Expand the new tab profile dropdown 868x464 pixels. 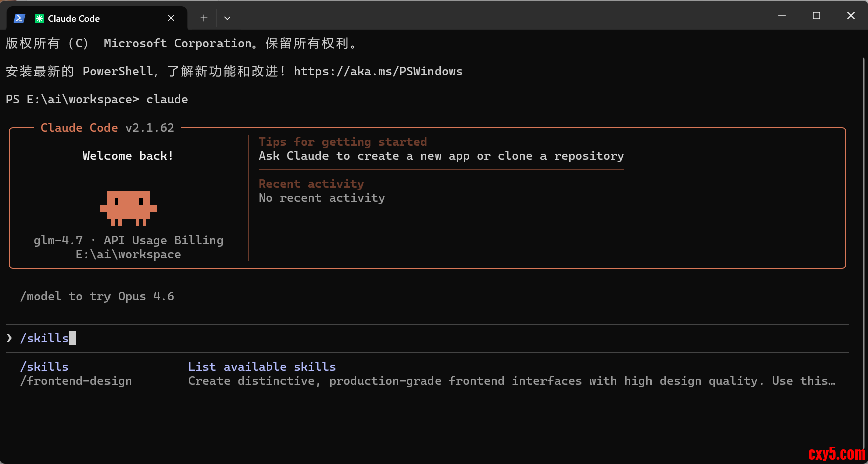coord(227,18)
